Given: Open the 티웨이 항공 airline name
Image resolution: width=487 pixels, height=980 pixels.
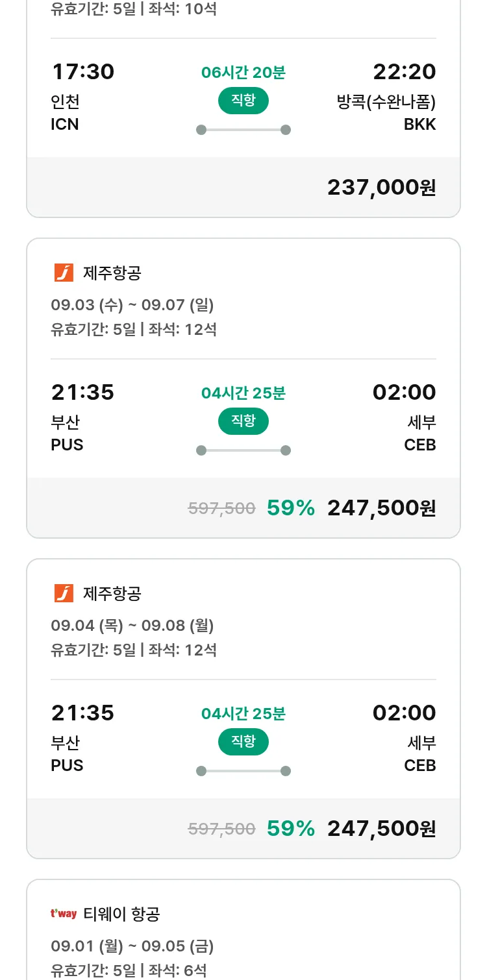Looking at the screenshot, I should coord(121,914).
